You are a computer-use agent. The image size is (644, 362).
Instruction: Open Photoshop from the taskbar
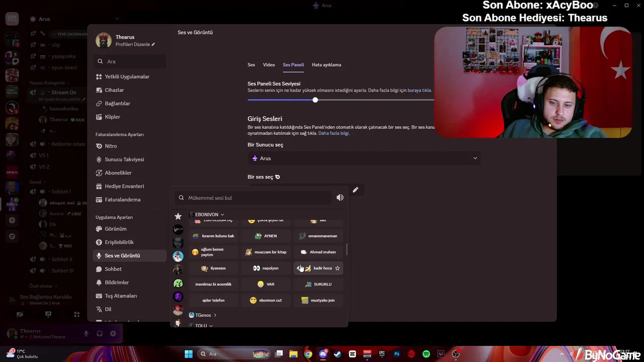pyautogui.click(x=396, y=354)
